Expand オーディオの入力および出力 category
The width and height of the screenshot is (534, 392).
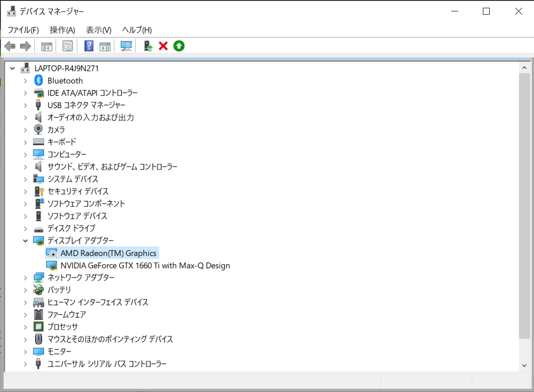point(26,118)
